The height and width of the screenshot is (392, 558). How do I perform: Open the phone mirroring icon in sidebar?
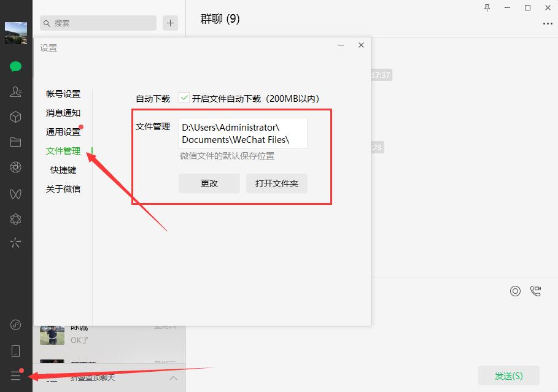pos(15,350)
